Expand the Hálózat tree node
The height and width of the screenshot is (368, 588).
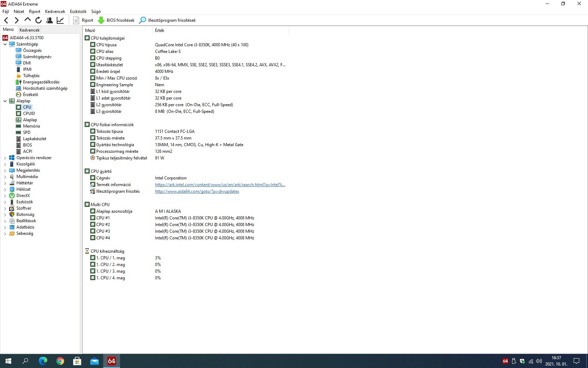(x=5, y=189)
